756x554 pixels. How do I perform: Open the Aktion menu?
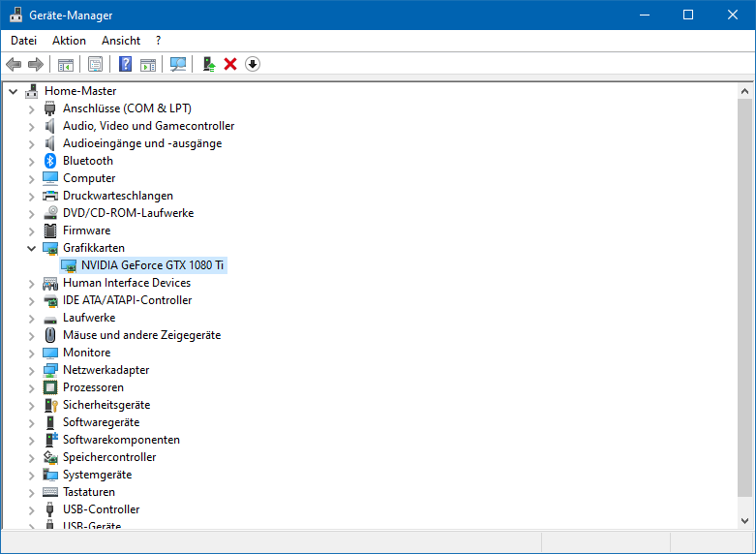point(69,41)
